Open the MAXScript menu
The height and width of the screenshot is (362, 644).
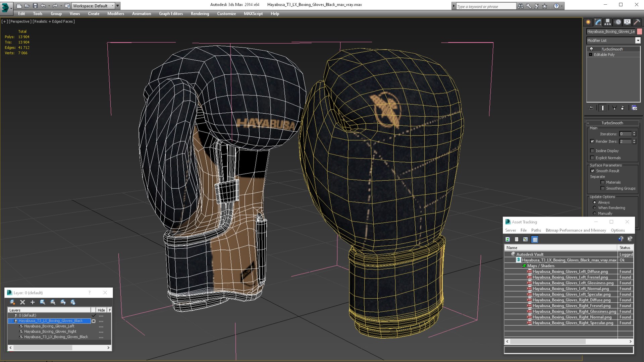253,14
